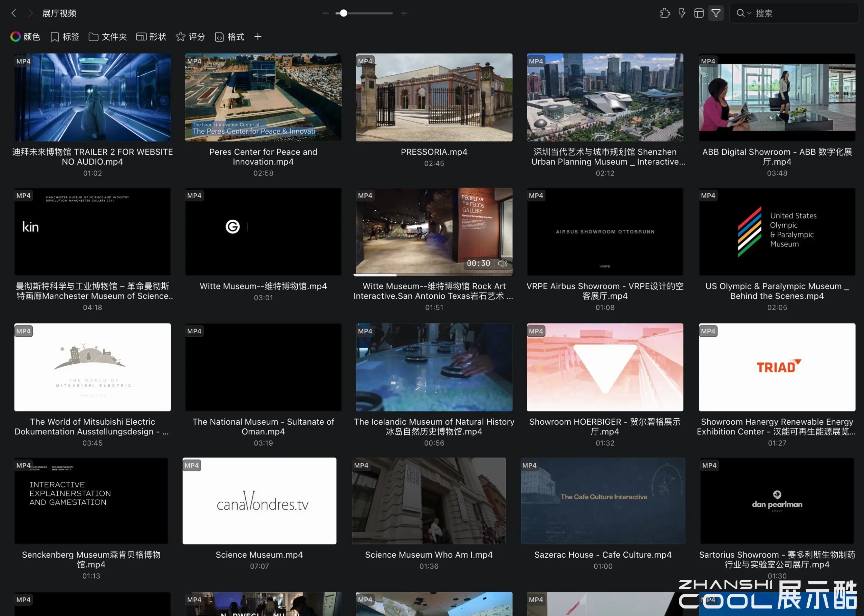Select the National Museum Oman black thumbnail
Viewport: 864px width, 616px height.
point(263,367)
